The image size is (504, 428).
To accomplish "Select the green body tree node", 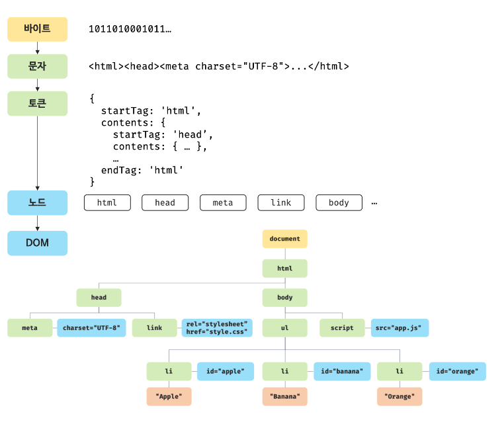I will (285, 298).
